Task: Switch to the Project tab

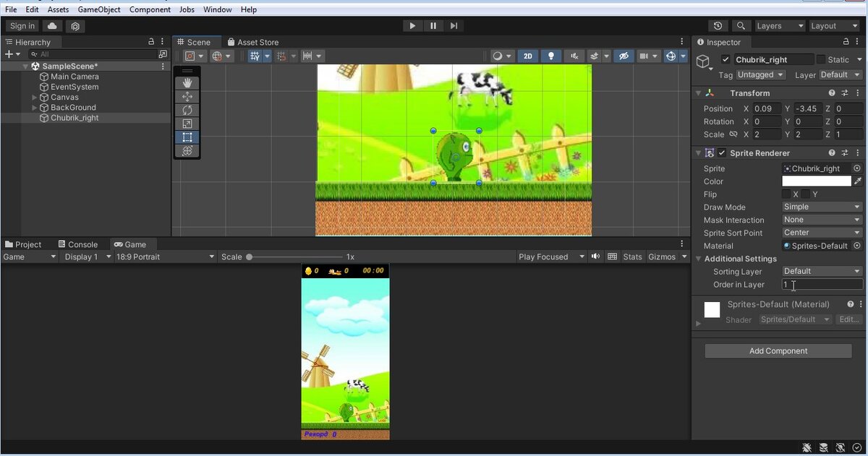Action: 23,244
